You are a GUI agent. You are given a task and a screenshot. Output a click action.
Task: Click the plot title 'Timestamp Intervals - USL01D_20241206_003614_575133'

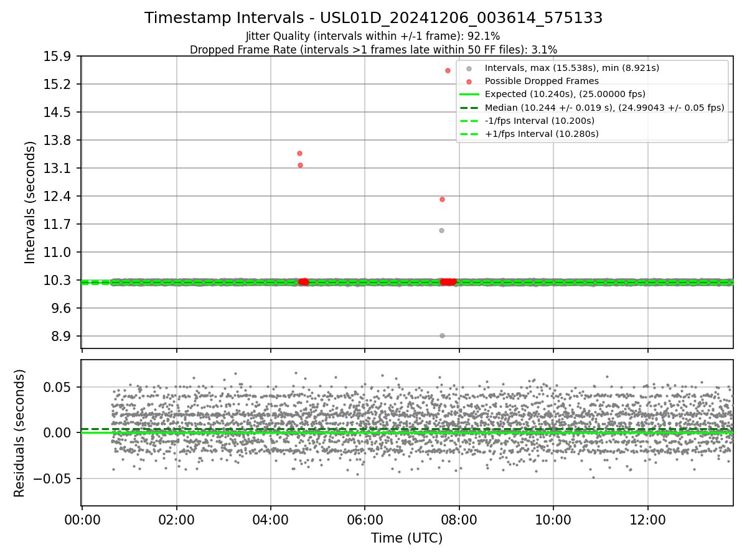374,18
